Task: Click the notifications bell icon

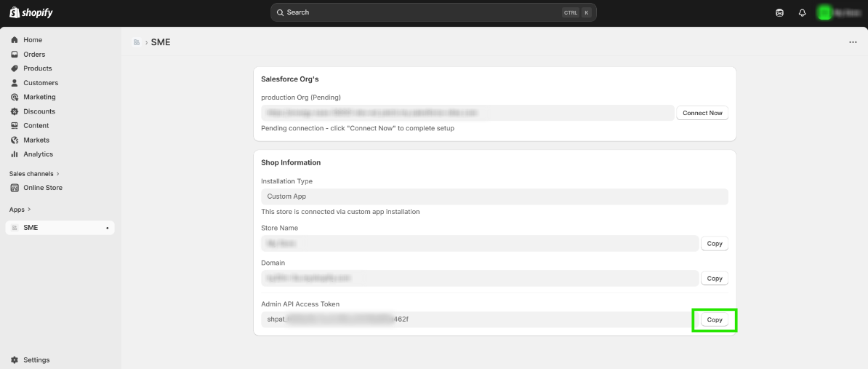Action: 803,12
